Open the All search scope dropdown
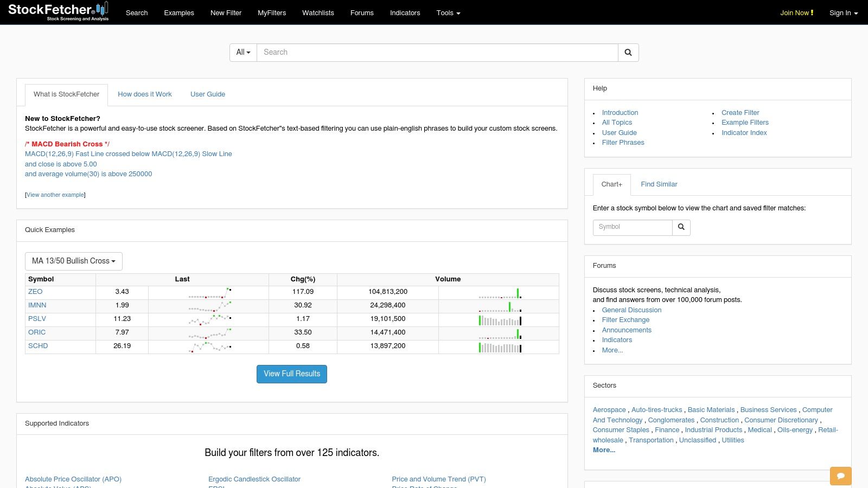This screenshot has height=488, width=868. [x=243, y=53]
